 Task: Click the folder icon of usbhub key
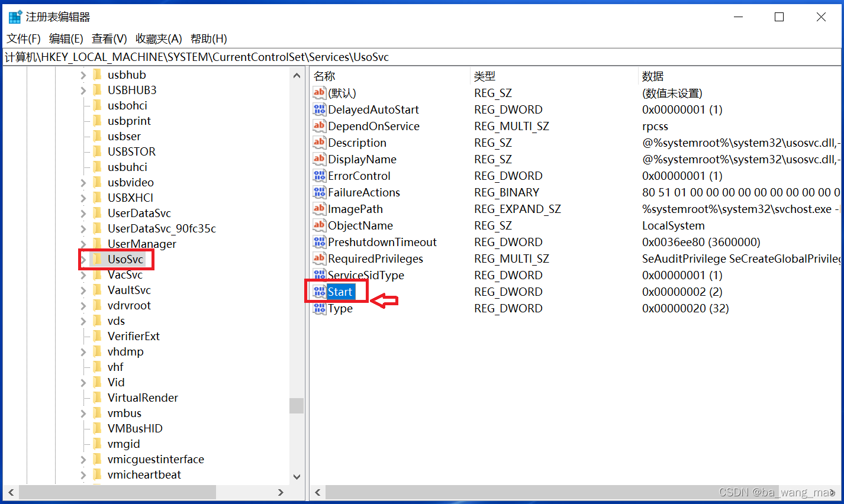pos(98,75)
